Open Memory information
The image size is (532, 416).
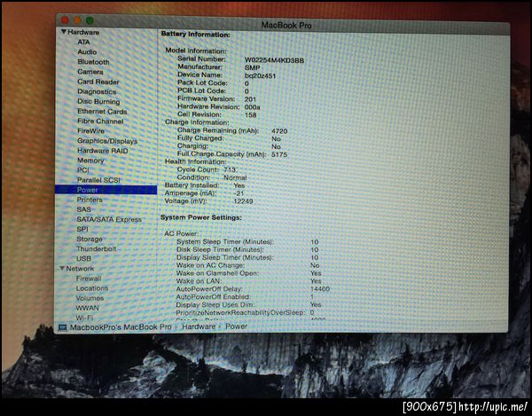tap(90, 161)
